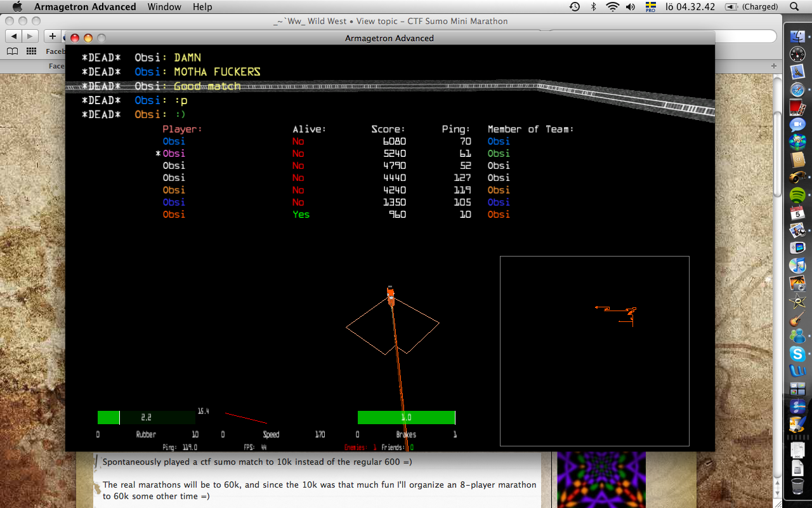Open Wi-Fi status menu
This screenshot has height=508, width=812.
point(612,7)
